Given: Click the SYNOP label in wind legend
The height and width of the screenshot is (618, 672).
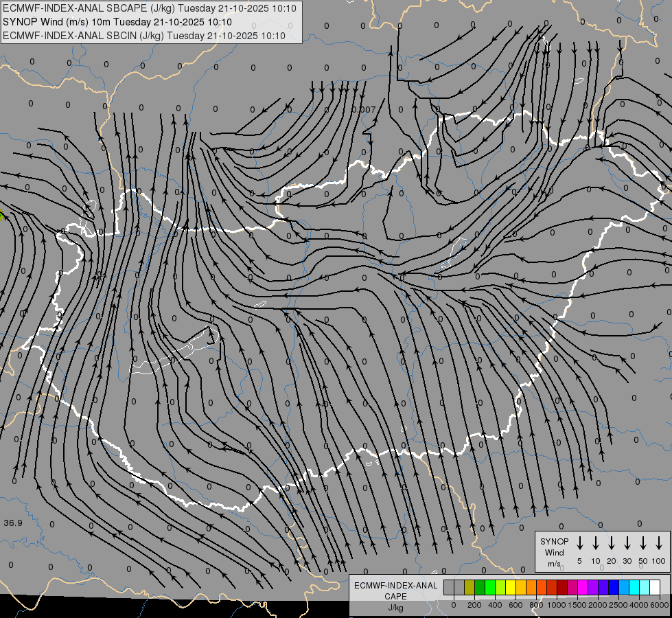Looking at the screenshot, I should (x=554, y=541).
